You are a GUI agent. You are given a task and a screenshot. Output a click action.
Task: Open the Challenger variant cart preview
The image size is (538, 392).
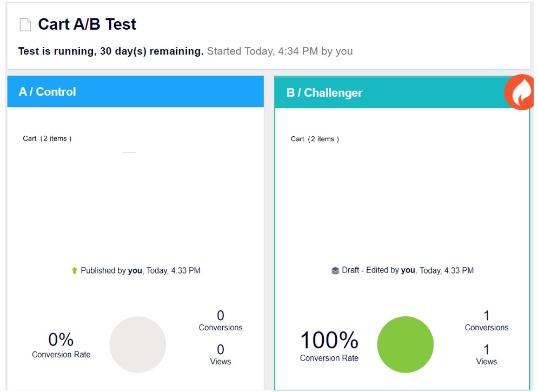(402, 189)
